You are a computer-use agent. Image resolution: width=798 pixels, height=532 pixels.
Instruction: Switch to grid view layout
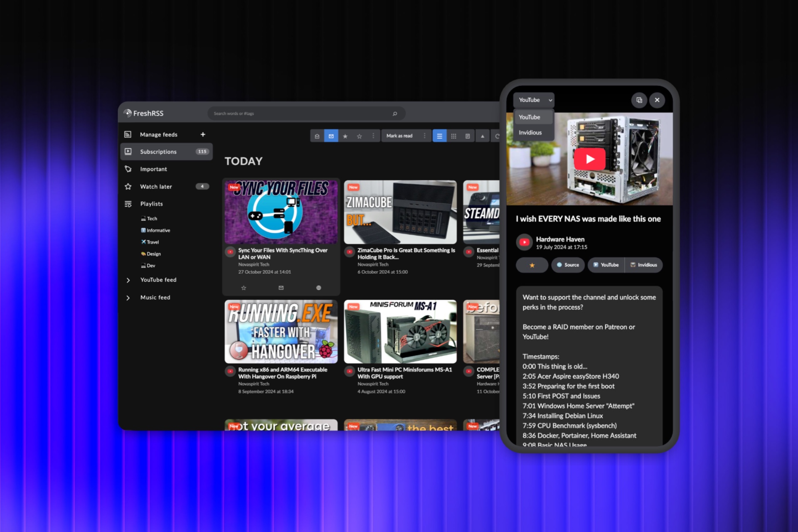pyautogui.click(x=453, y=136)
